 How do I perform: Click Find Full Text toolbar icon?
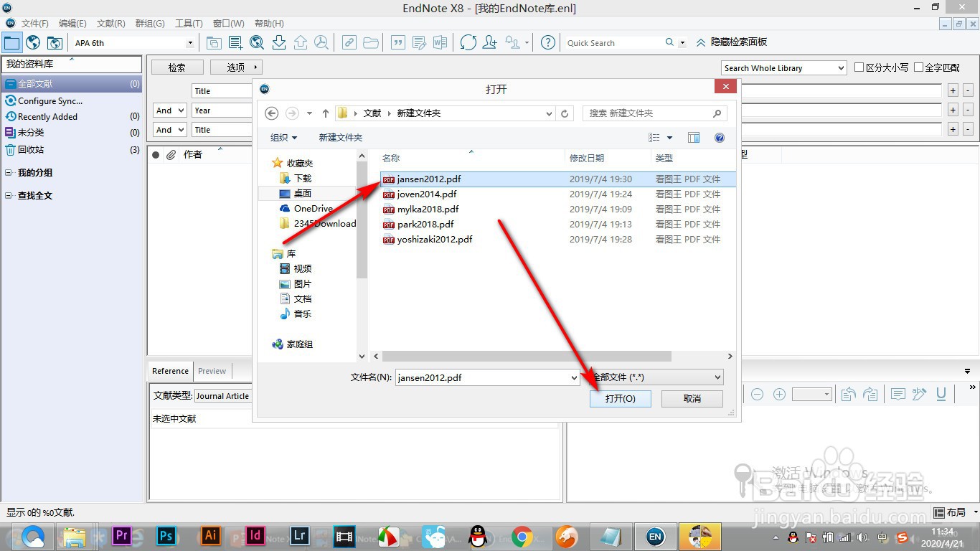[x=321, y=42]
